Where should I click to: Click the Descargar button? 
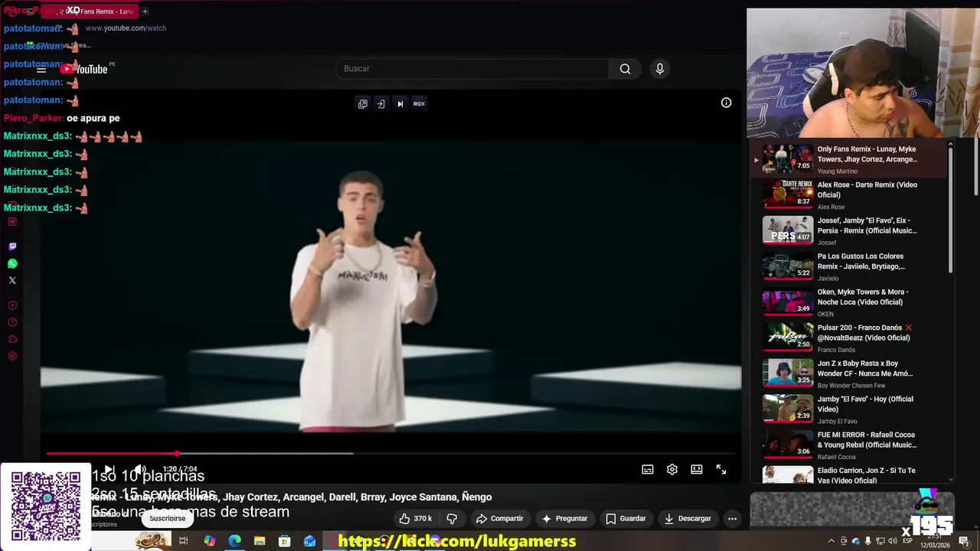coord(688,519)
